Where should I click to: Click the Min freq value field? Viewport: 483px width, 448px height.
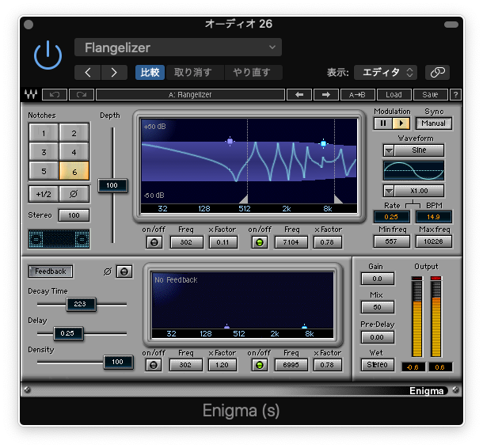click(391, 241)
